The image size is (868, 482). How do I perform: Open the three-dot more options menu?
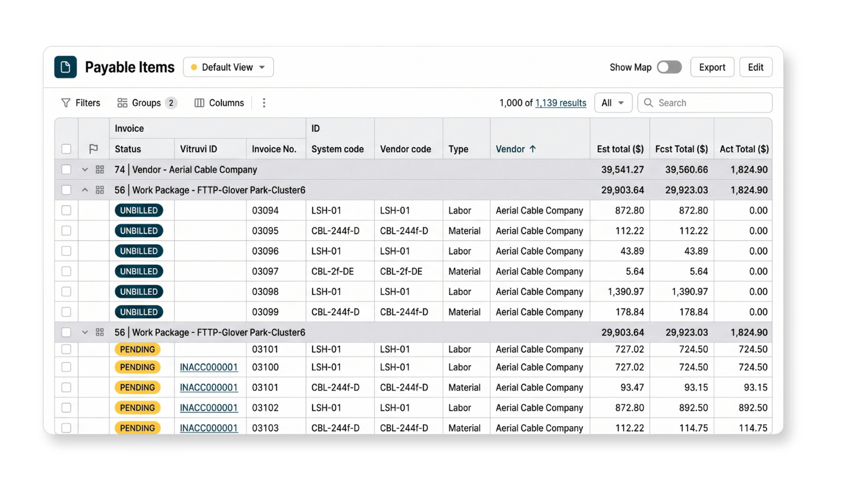[x=264, y=103]
